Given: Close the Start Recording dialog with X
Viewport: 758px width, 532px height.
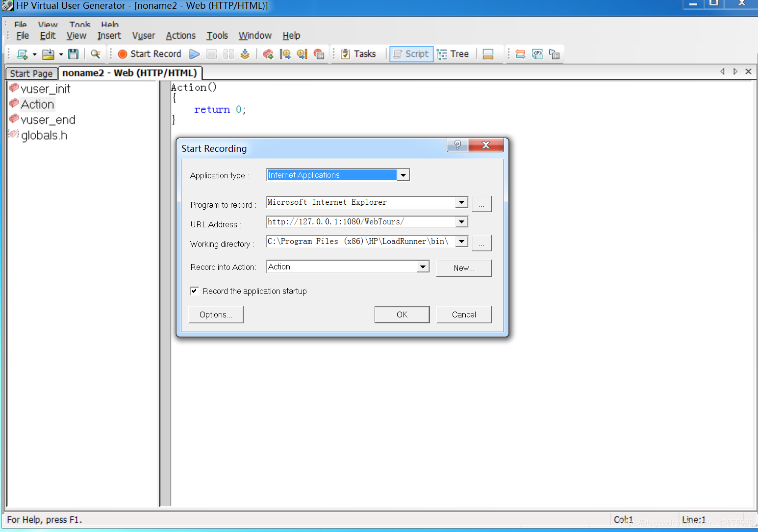Looking at the screenshot, I should point(486,145).
